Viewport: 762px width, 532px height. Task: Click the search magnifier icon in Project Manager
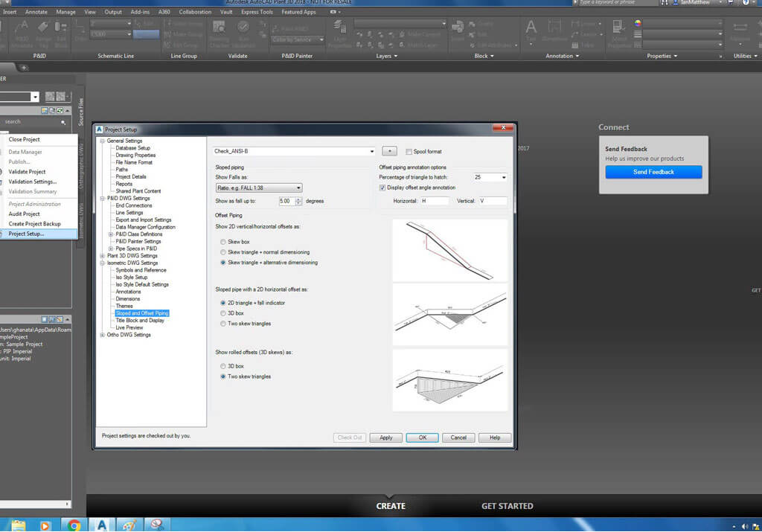(63, 122)
